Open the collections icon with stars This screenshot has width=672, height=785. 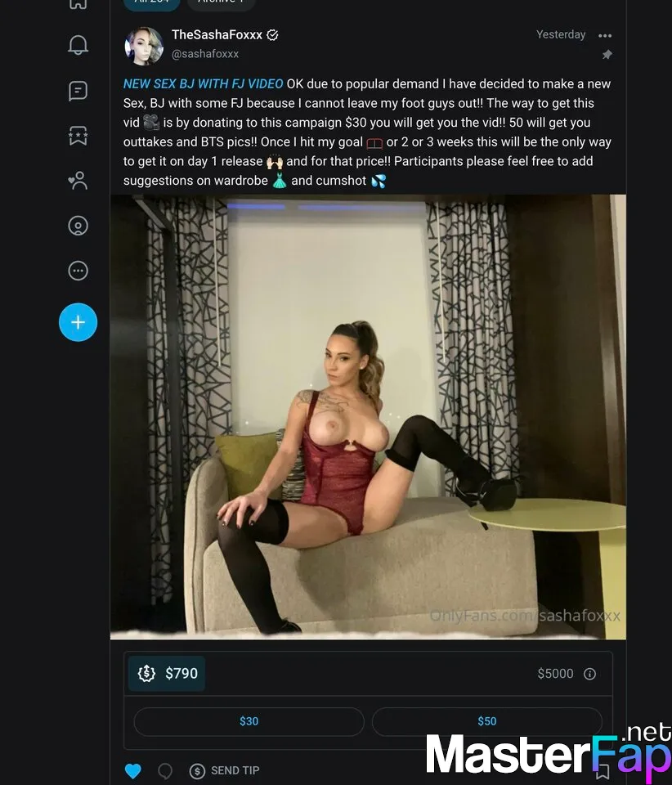[x=78, y=136]
